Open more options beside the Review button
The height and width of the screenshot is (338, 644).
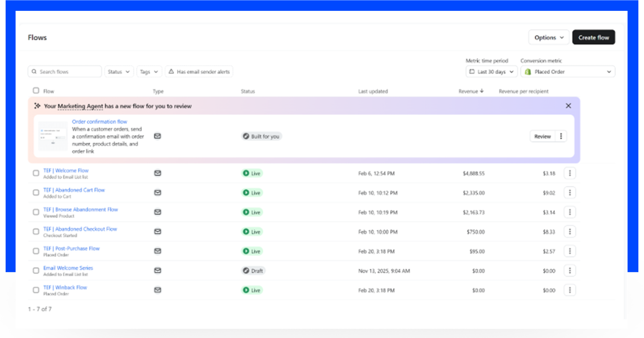point(561,136)
